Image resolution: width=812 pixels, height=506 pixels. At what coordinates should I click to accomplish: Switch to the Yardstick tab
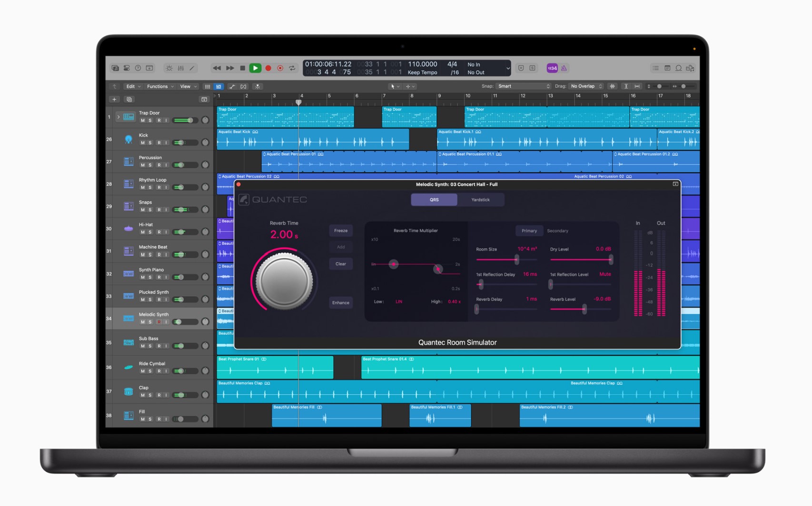click(480, 200)
